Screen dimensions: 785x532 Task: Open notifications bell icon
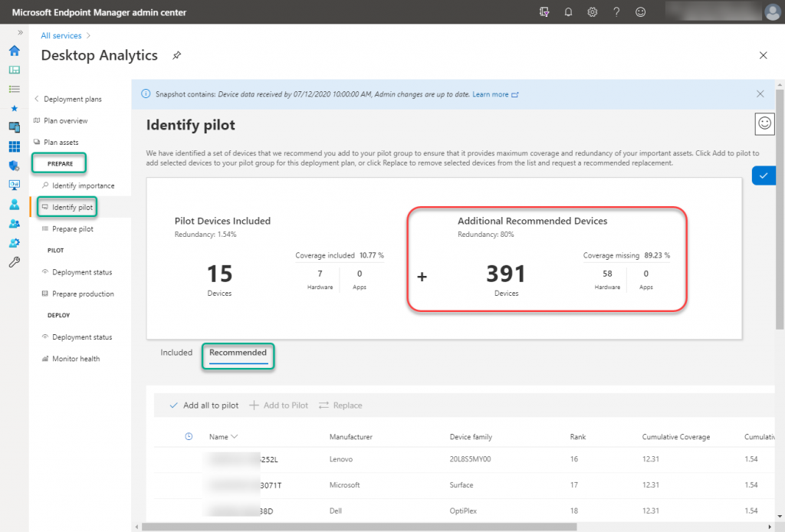[x=568, y=12]
